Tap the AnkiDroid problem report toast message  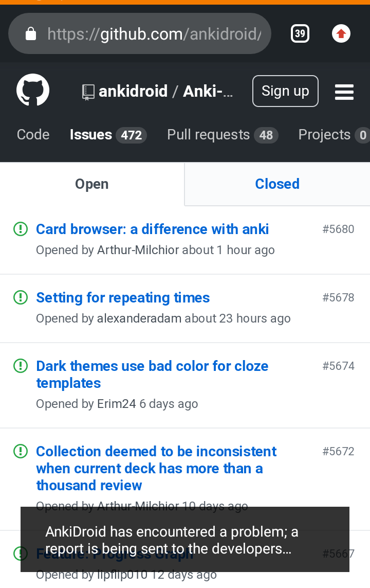[x=185, y=540]
